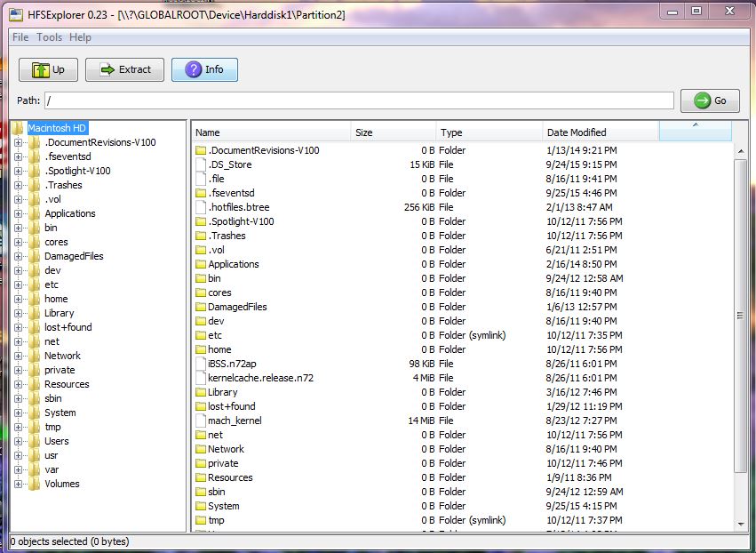
Task: Expand the Applications tree node
Action: [x=19, y=213]
